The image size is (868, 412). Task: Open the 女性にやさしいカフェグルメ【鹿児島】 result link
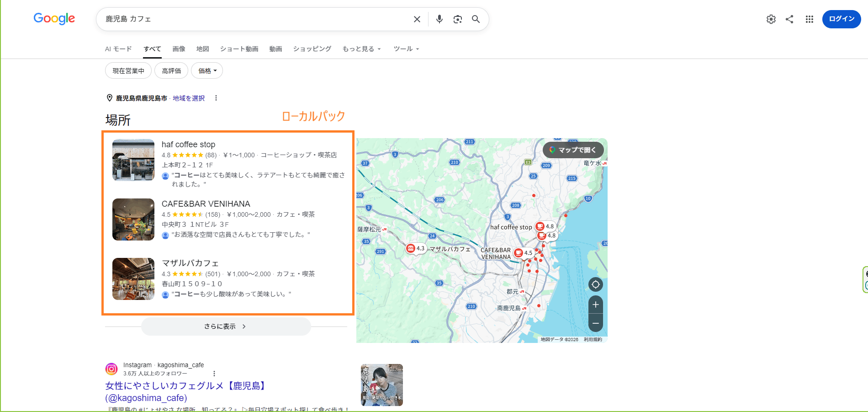[x=186, y=391]
